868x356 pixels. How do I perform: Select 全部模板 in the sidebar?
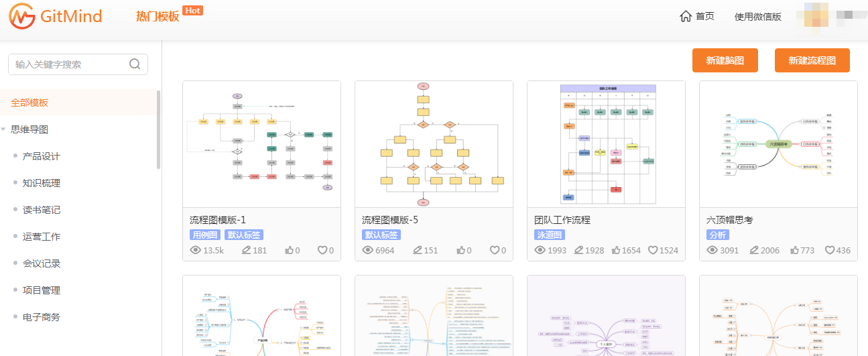point(29,103)
